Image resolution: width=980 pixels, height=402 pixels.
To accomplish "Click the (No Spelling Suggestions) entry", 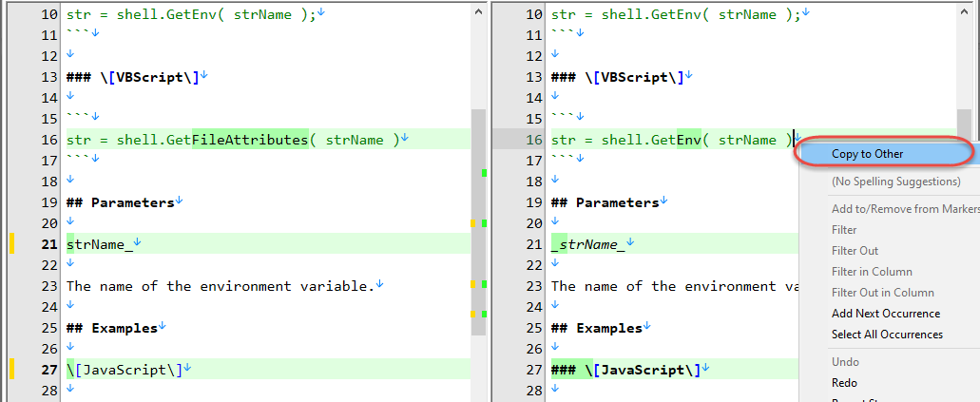I will 895,182.
